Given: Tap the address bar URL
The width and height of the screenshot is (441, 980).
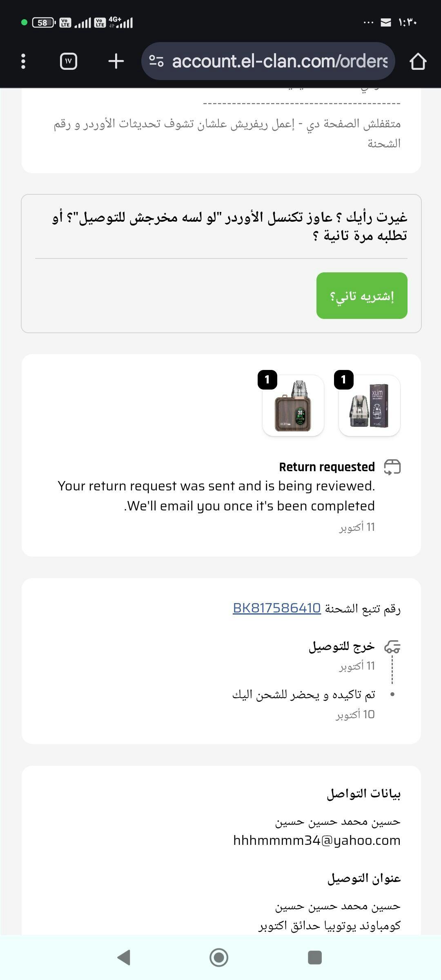Looking at the screenshot, I should click(279, 61).
